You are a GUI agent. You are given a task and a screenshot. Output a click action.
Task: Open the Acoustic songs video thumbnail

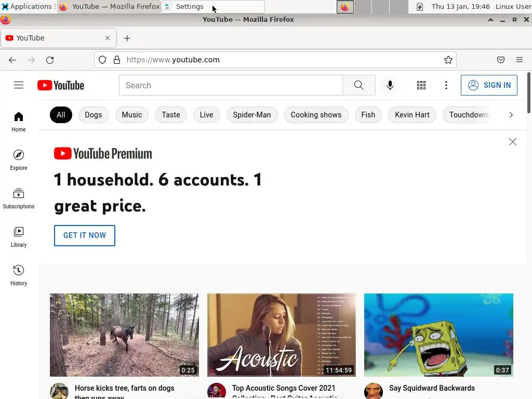[x=282, y=335]
